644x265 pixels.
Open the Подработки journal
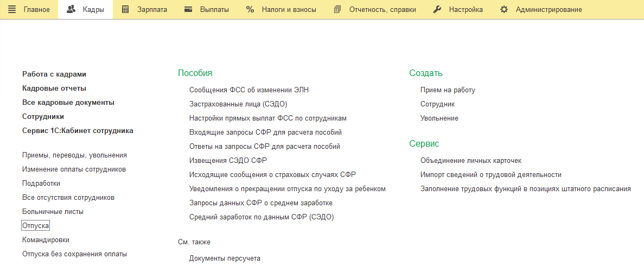(41, 183)
